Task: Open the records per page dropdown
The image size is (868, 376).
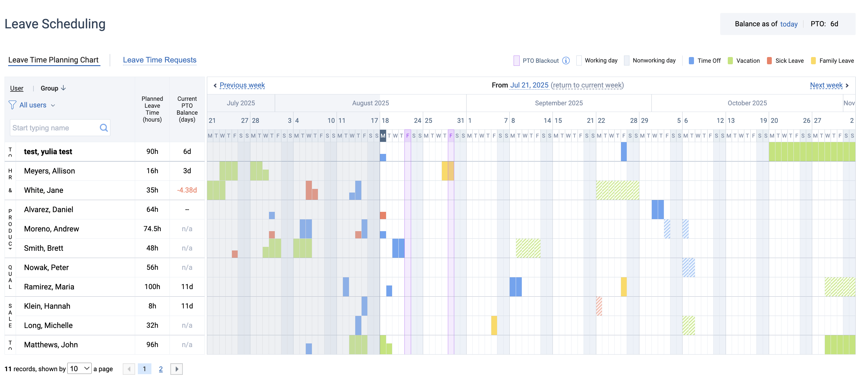Action: [x=80, y=368]
